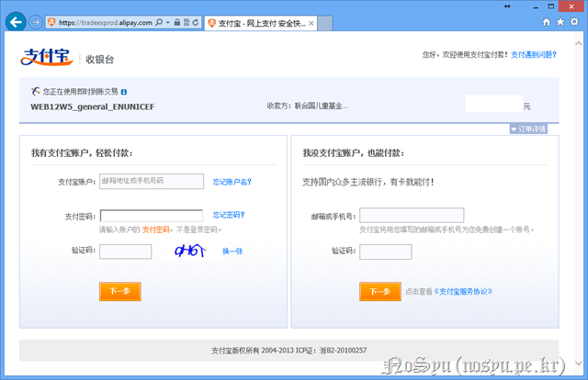The height and width of the screenshot is (380, 588).
Task: Open the search dropdown in address bar
Action: [166, 21]
